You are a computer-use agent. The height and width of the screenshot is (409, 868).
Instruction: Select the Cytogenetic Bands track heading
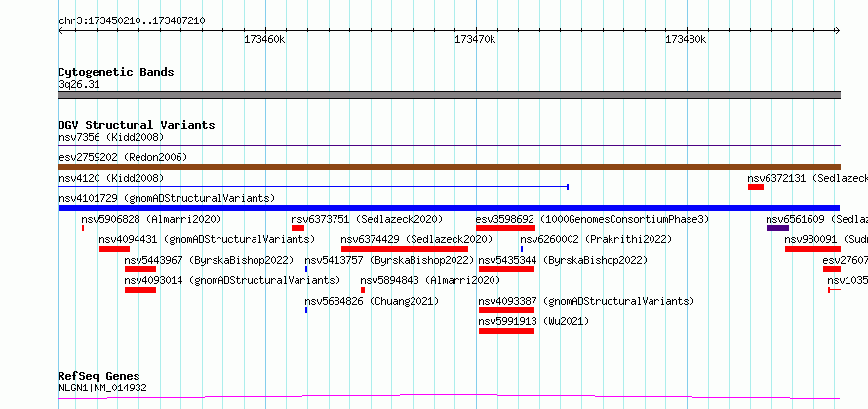[116, 72]
